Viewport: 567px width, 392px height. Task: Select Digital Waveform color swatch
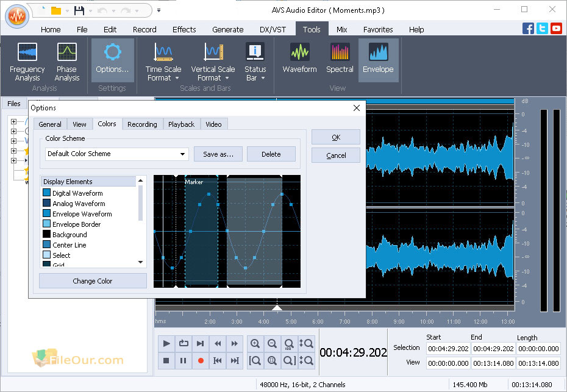pyautogui.click(x=47, y=193)
